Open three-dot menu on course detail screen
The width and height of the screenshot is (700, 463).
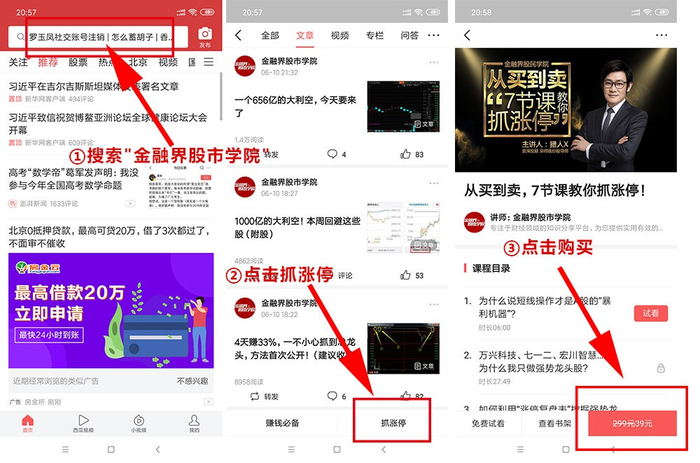662,35
